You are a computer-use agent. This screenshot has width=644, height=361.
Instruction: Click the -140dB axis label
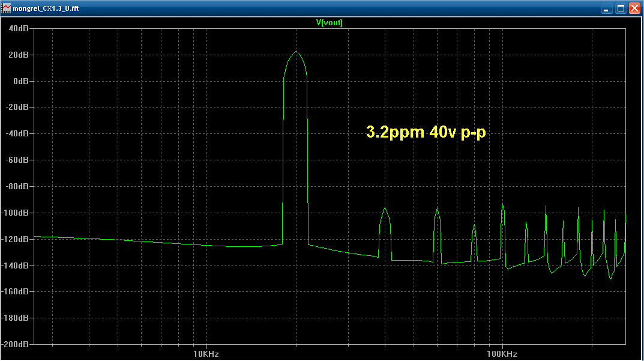pyautogui.click(x=15, y=265)
